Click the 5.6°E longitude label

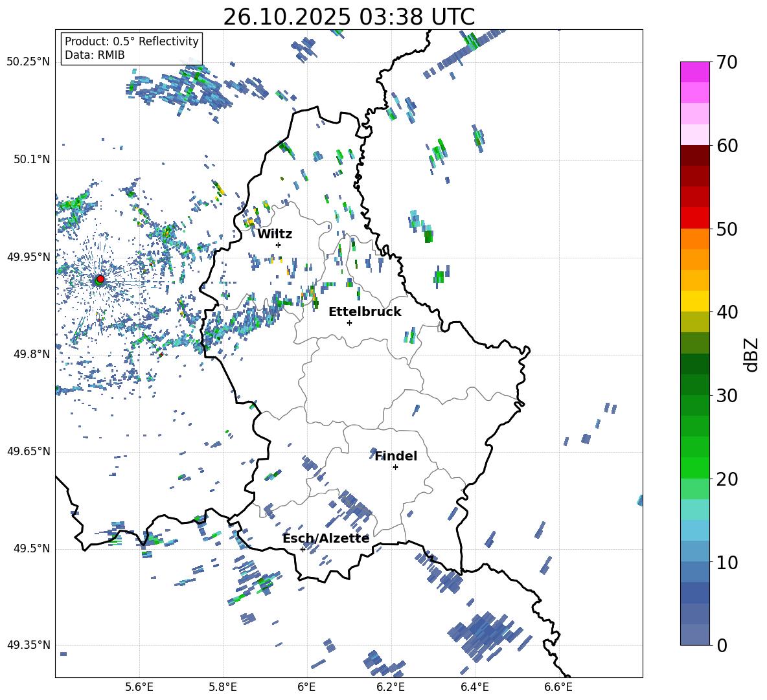[139, 687]
